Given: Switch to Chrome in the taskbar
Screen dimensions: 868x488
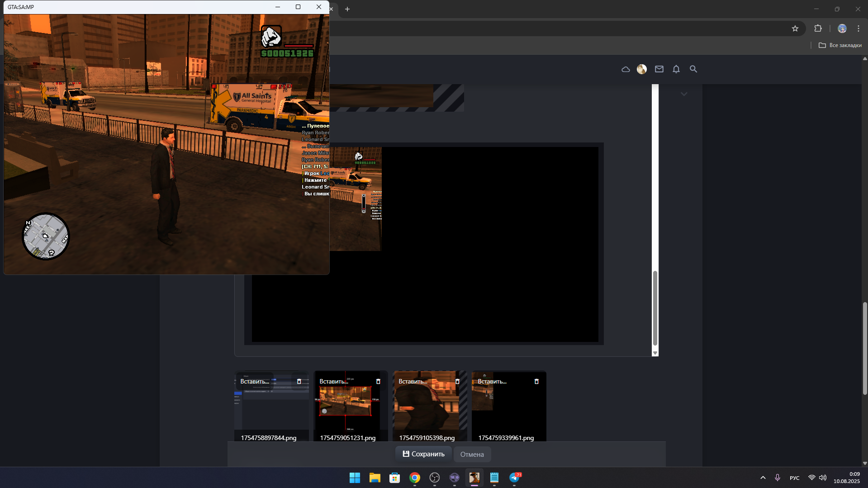Looking at the screenshot, I should pyautogui.click(x=414, y=478).
